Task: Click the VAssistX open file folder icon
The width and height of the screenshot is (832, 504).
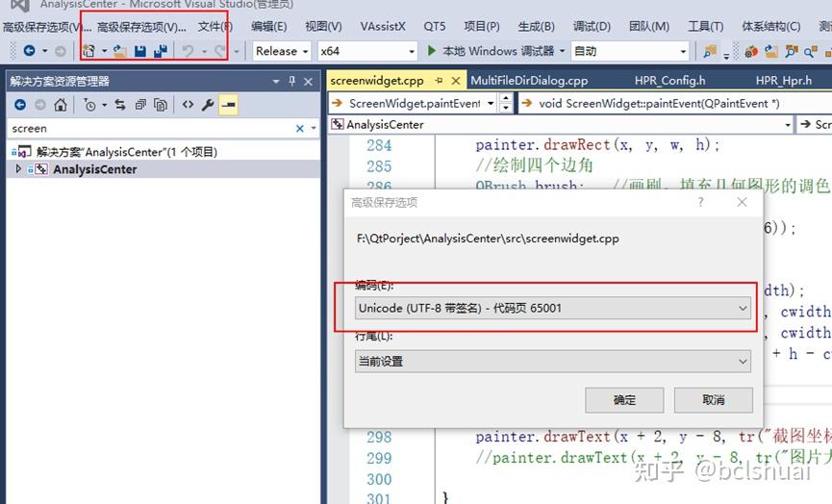Action: click(x=771, y=52)
